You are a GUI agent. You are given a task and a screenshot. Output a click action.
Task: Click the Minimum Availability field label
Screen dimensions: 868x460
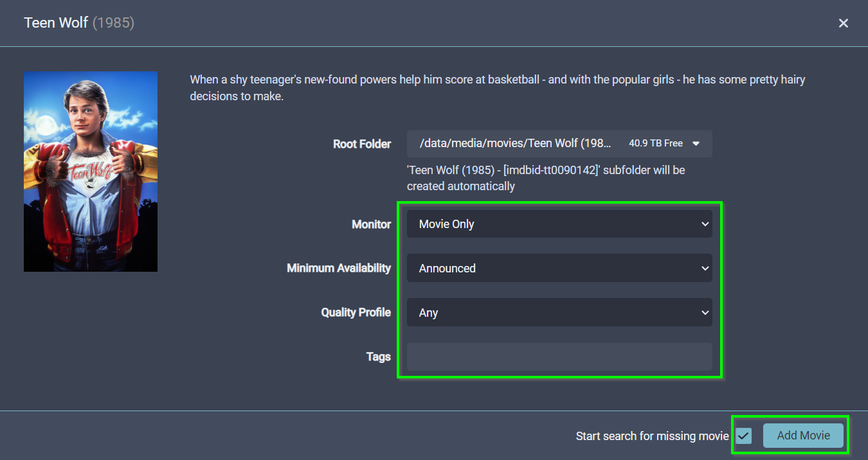[338, 268]
